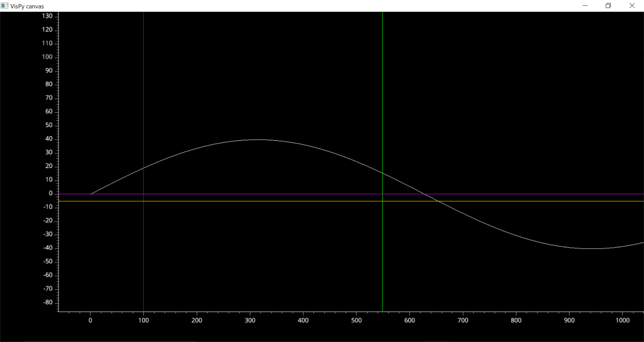Click the y-axis tick label -60

pos(48,275)
